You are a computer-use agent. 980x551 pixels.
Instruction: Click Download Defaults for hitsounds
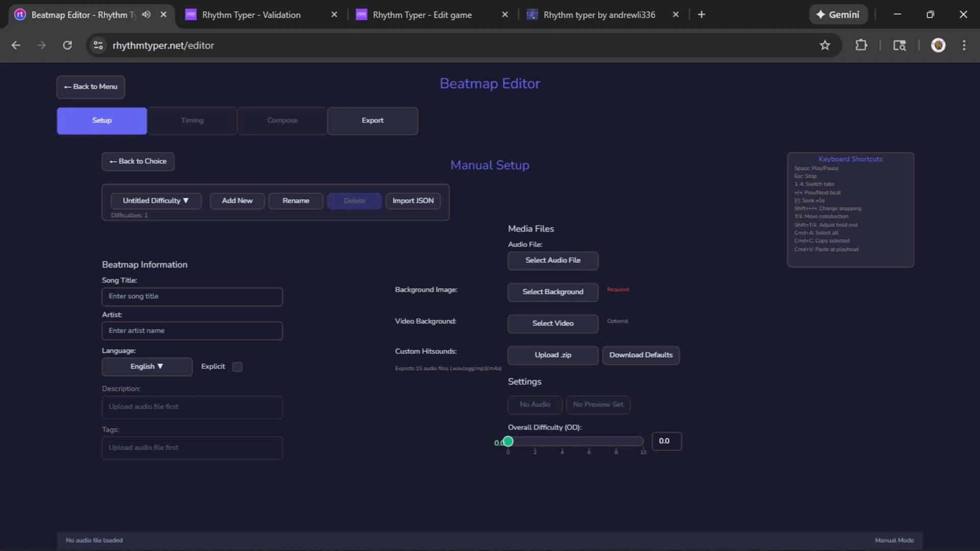[x=641, y=355]
